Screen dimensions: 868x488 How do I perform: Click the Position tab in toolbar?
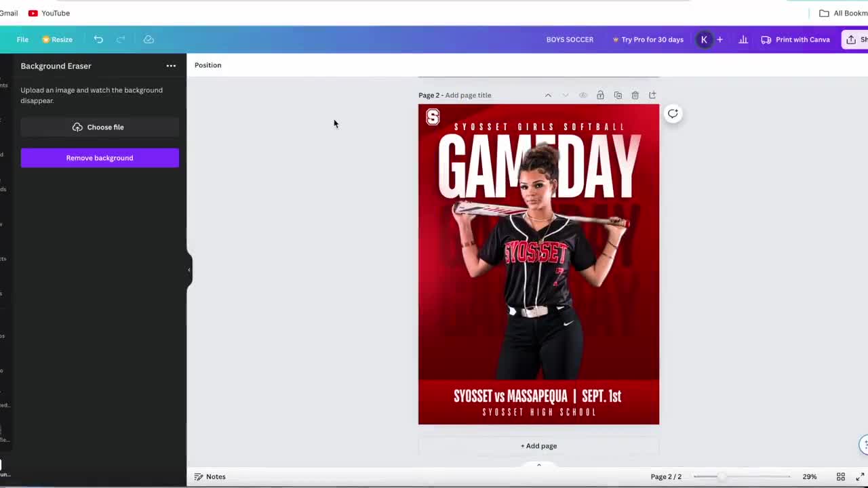coord(208,65)
